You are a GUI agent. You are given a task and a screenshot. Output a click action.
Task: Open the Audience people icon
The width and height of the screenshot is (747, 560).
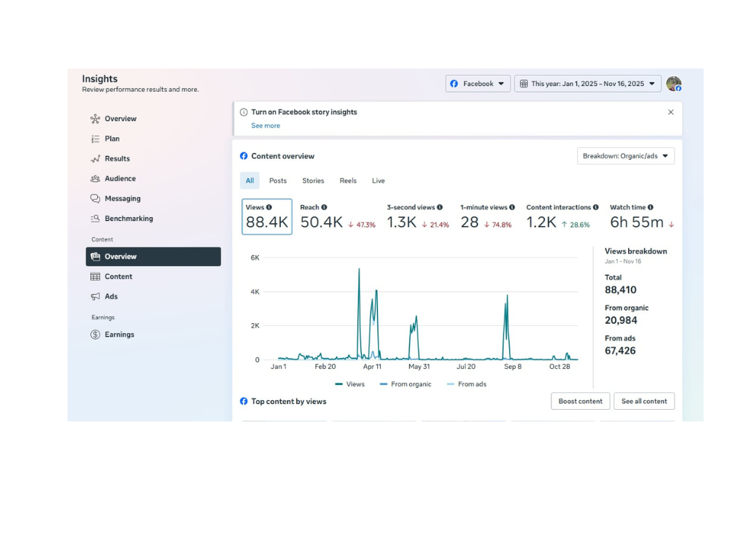(x=95, y=179)
